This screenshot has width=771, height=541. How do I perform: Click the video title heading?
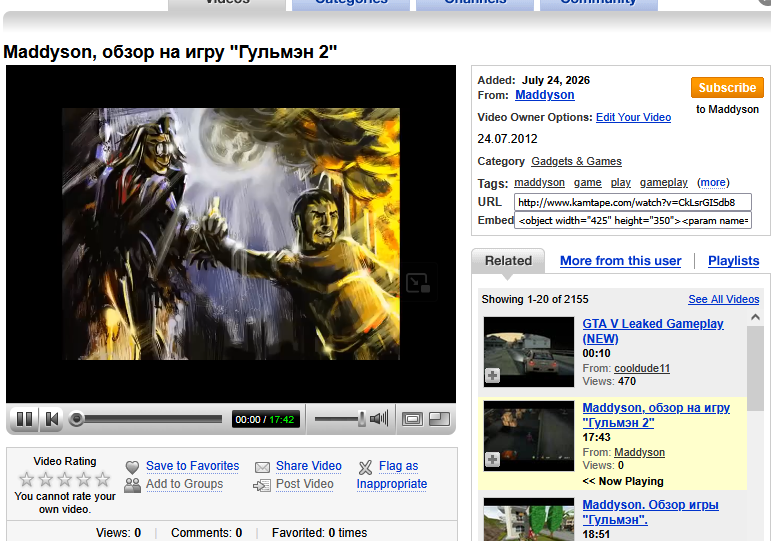click(x=170, y=52)
